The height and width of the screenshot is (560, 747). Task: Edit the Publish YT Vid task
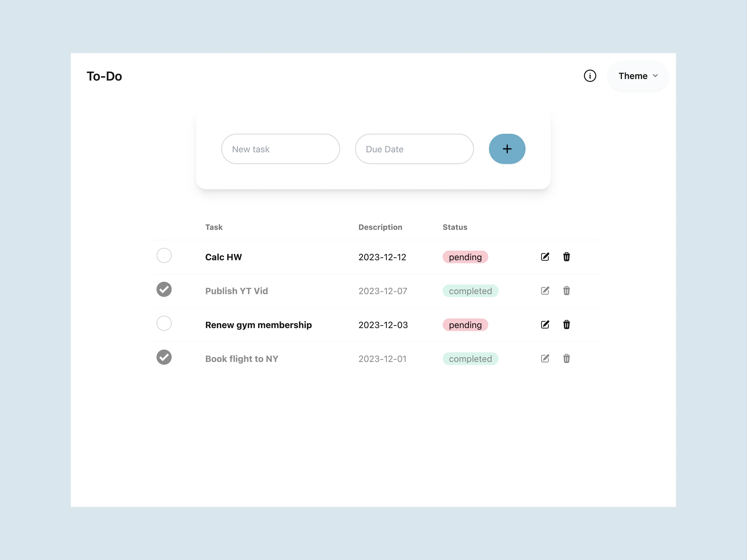pyautogui.click(x=545, y=291)
